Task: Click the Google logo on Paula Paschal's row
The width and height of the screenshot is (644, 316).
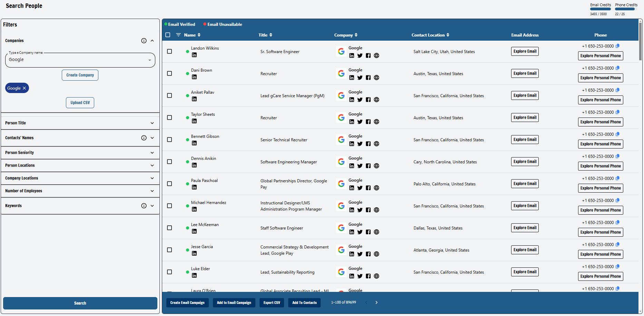Action: click(341, 184)
